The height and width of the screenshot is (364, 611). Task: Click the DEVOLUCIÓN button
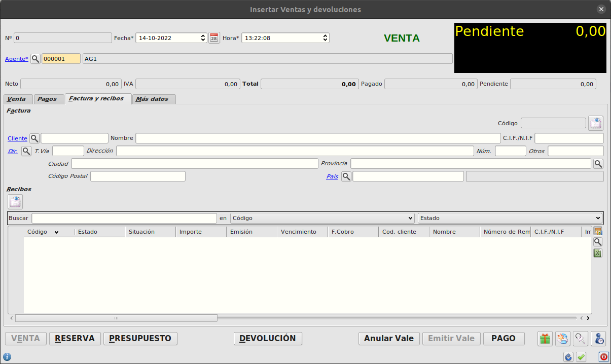point(268,339)
